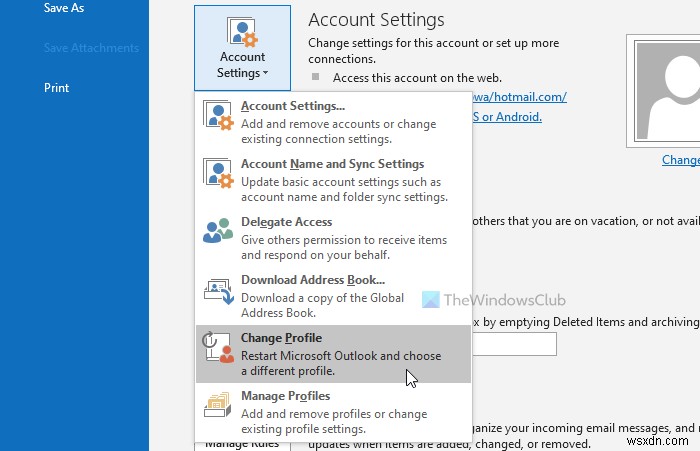Click the Account Settings... menu icon

[x=218, y=115]
